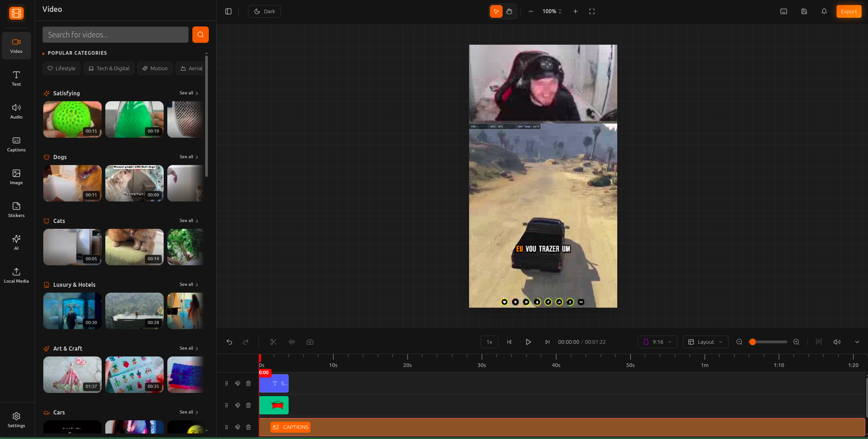Delete the captions track with the trash icon
The width and height of the screenshot is (868, 439).
click(x=248, y=427)
